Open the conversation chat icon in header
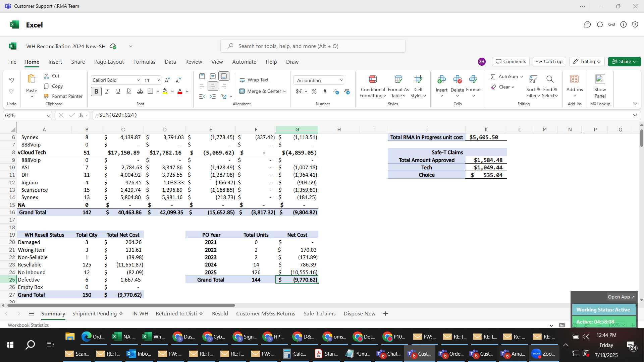This screenshot has width=644, height=362. coord(587,24)
